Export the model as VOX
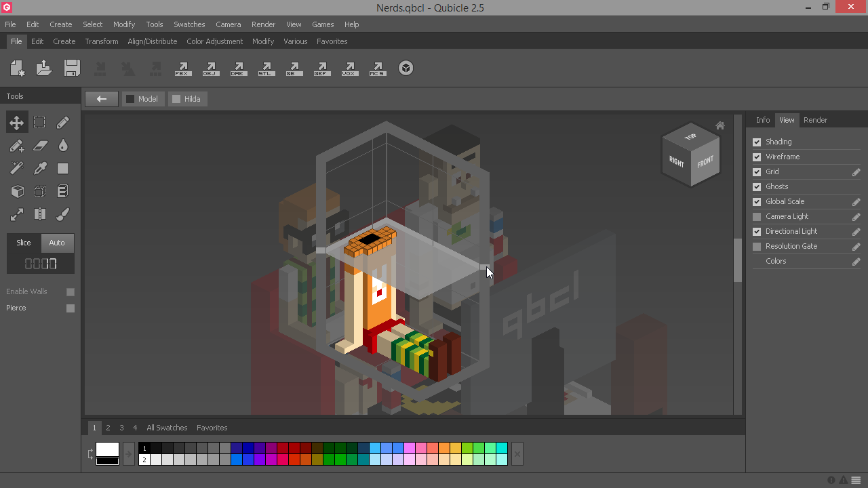 pyautogui.click(x=350, y=68)
